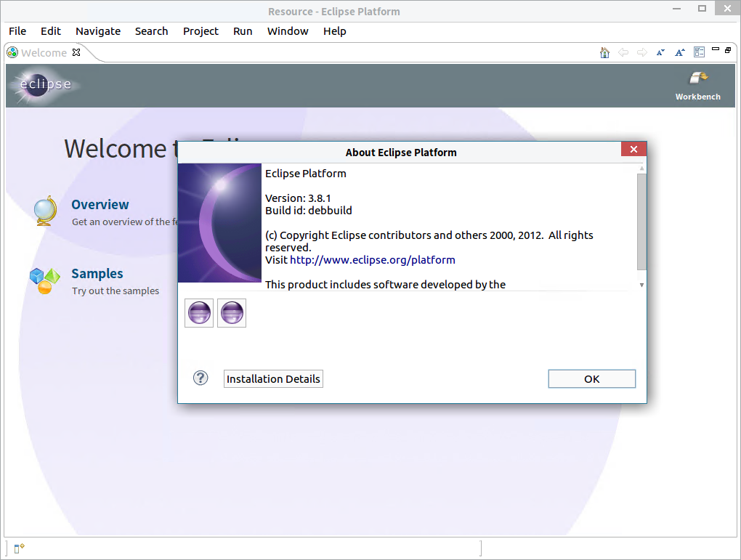Viewport: 741px width, 560px height.
Task: Restore the Welcome view
Action: 728,49
